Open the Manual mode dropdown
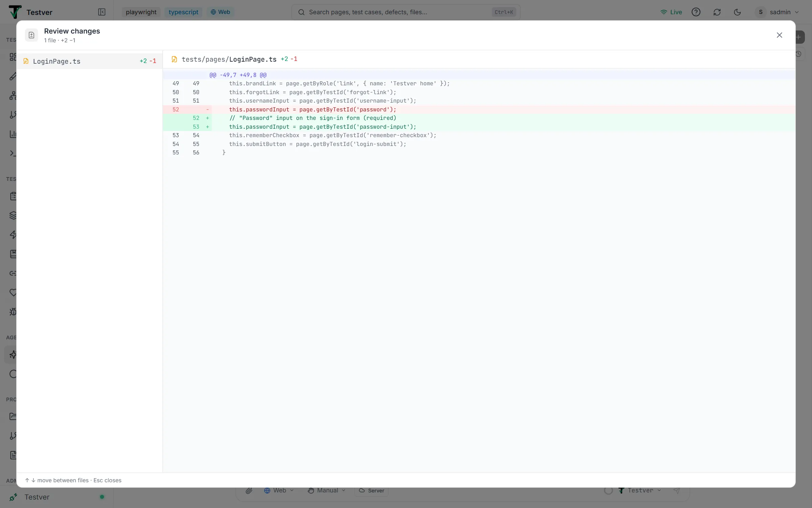The width and height of the screenshot is (812, 508). pyautogui.click(x=326, y=490)
